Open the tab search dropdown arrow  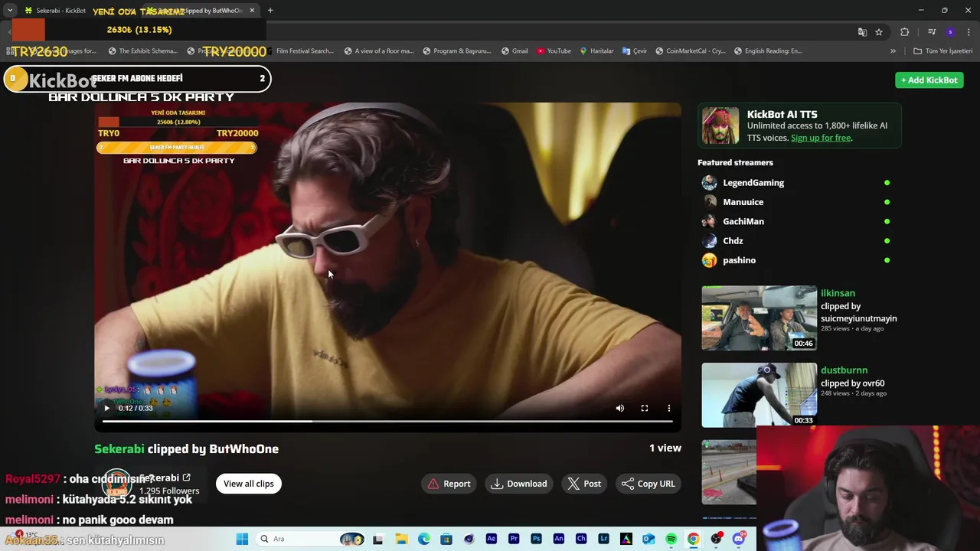(x=10, y=11)
